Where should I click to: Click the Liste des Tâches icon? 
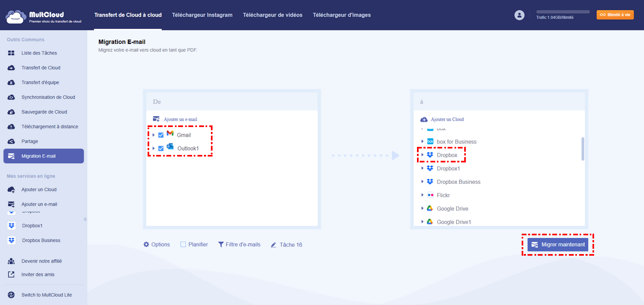(11, 53)
